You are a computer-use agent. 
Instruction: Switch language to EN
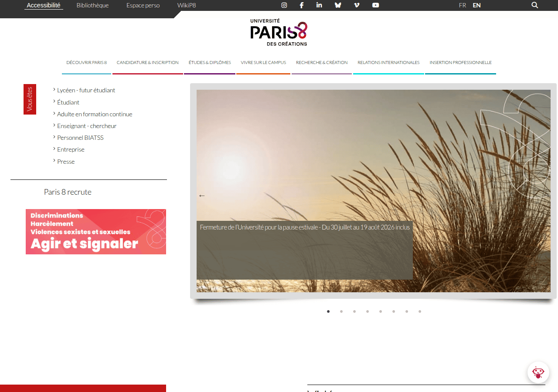pos(477,5)
